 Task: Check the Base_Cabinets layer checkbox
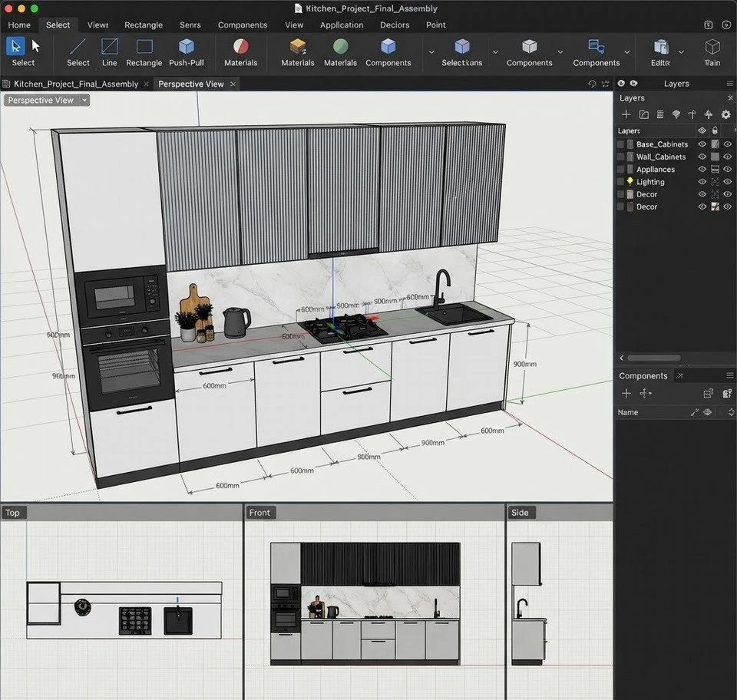point(620,144)
